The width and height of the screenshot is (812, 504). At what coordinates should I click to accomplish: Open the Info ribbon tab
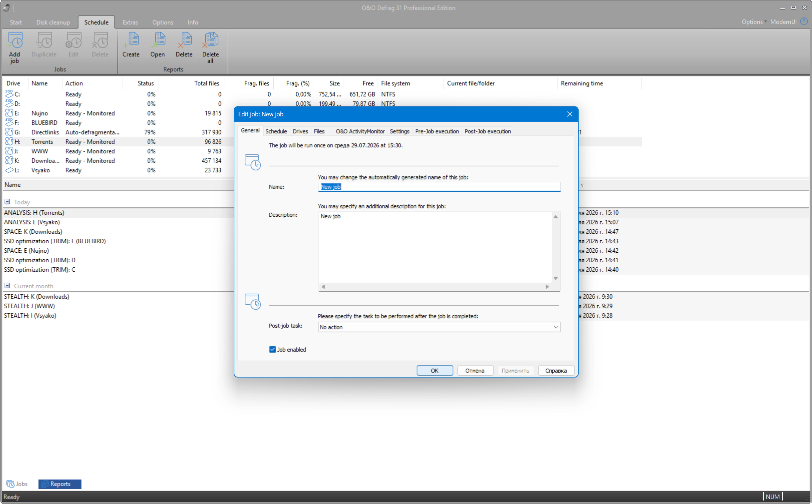tap(193, 22)
